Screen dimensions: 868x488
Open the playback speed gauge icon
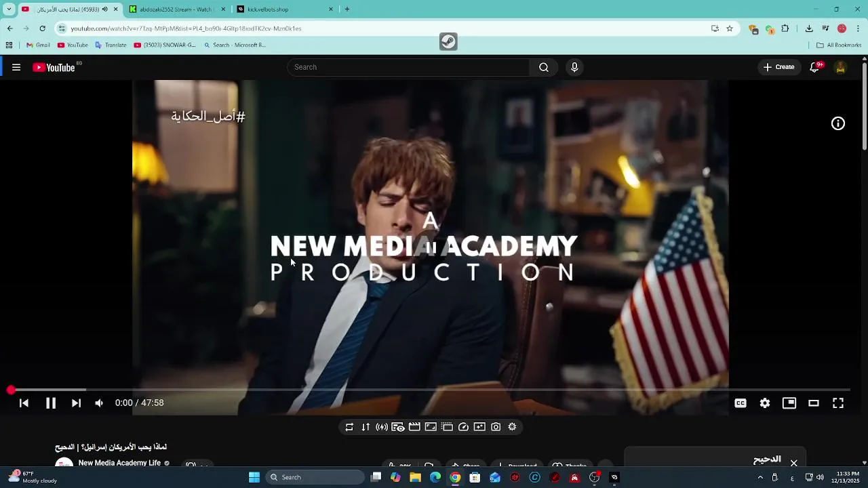coord(463,427)
